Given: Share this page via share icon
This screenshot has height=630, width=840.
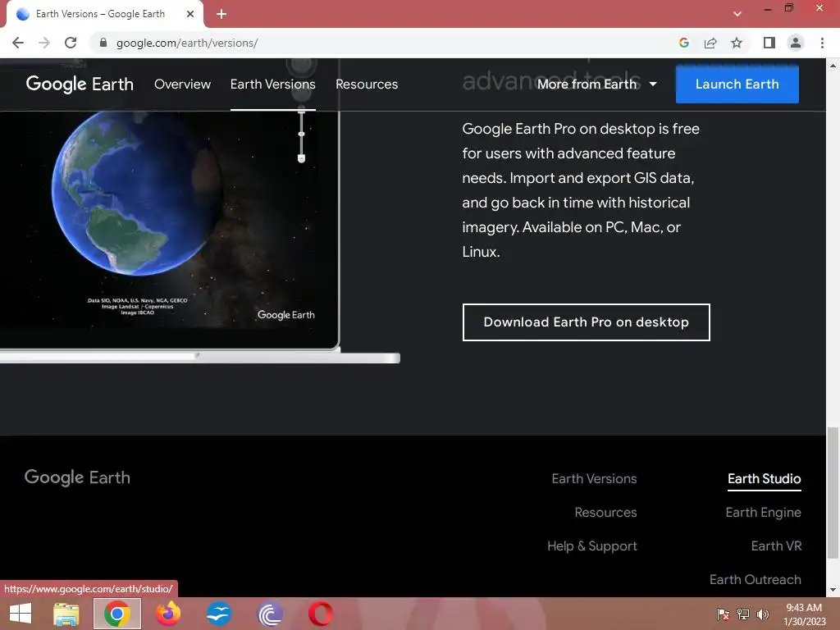Looking at the screenshot, I should pyautogui.click(x=710, y=43).
